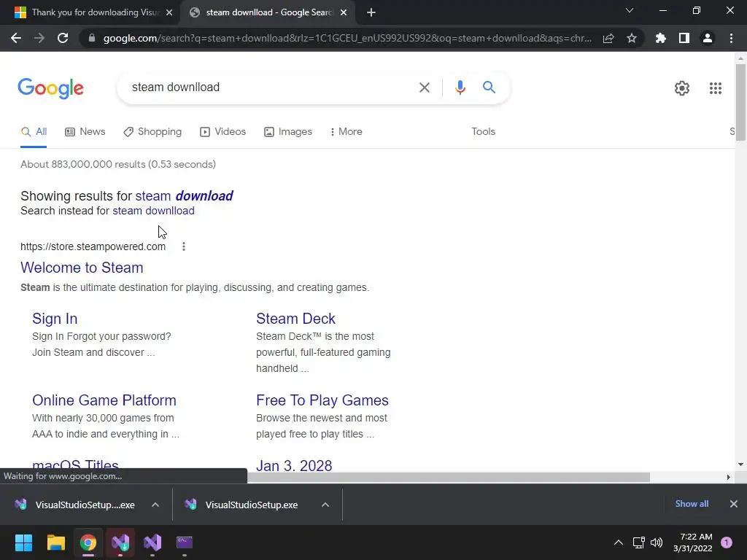
Task: Share this page using the share icon
Action: pos(608,38)
